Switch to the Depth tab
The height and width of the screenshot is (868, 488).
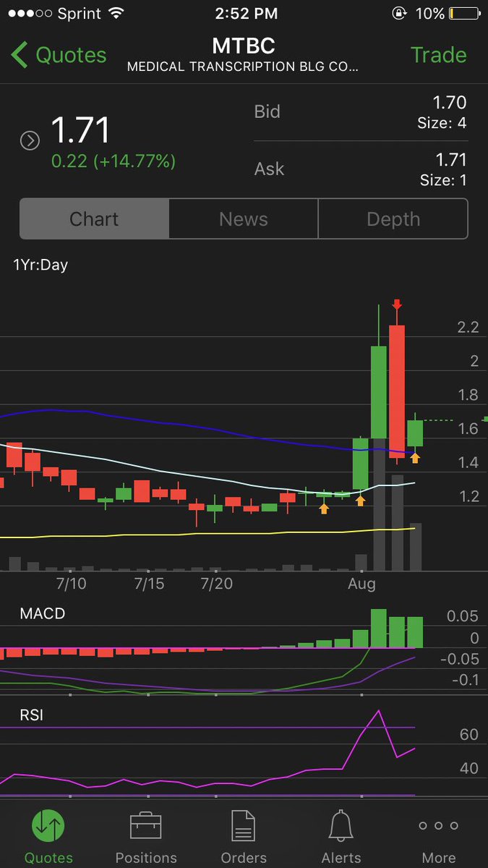pyautogui.click(x=393, y=219)
